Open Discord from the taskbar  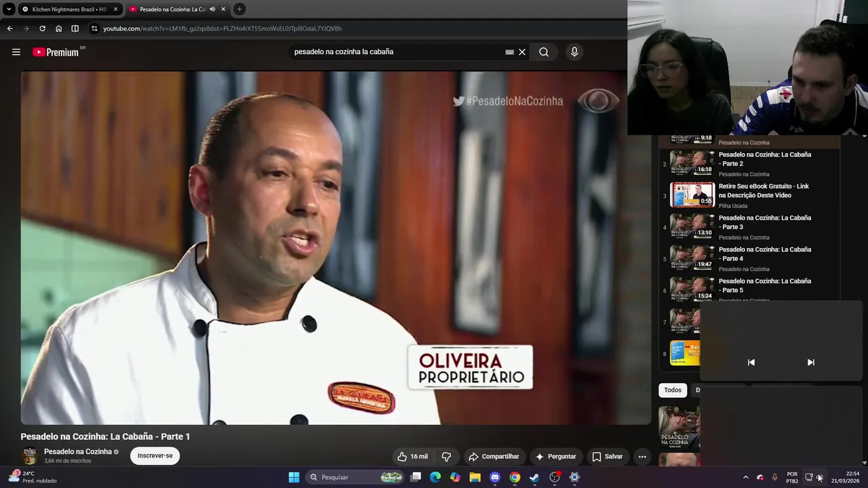coord(495,477)
